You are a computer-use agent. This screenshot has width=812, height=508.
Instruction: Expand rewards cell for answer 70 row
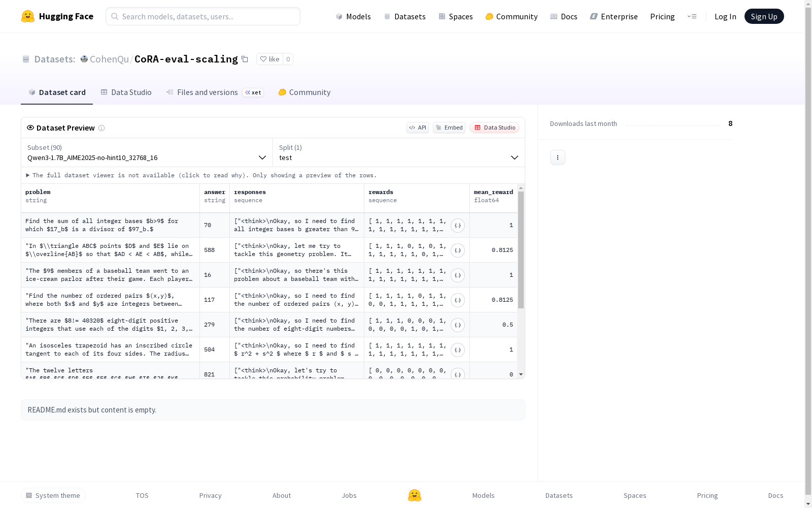458,226
